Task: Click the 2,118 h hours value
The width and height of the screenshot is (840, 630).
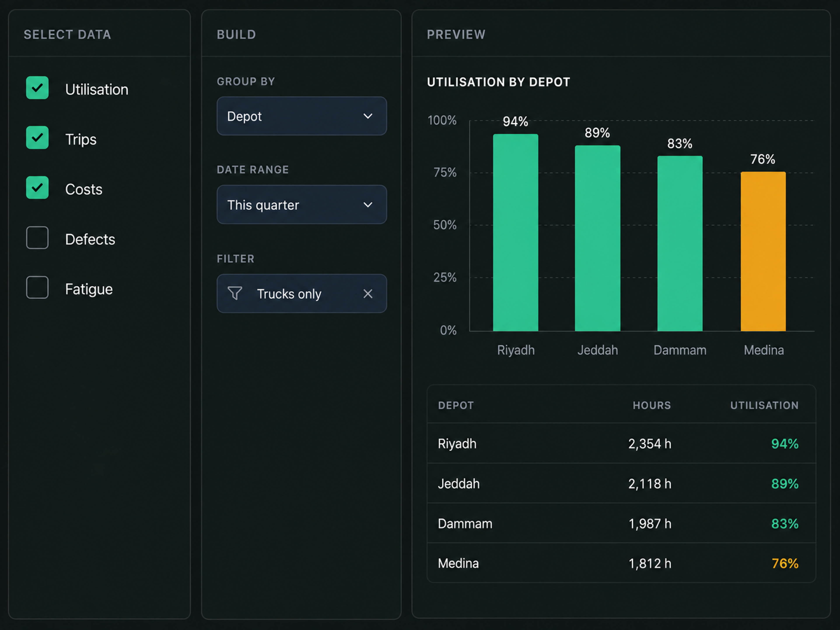Action: click(x=650, y=484)
